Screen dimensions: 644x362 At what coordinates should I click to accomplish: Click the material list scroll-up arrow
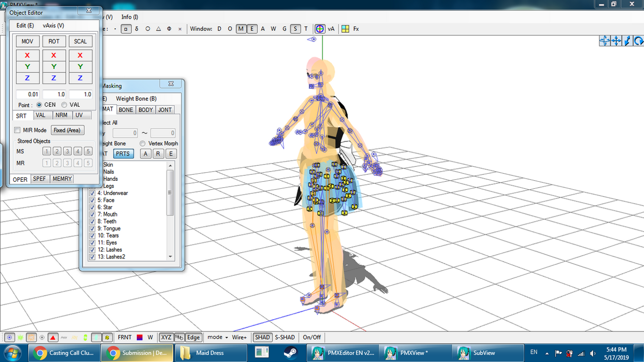tap(171, 166)
